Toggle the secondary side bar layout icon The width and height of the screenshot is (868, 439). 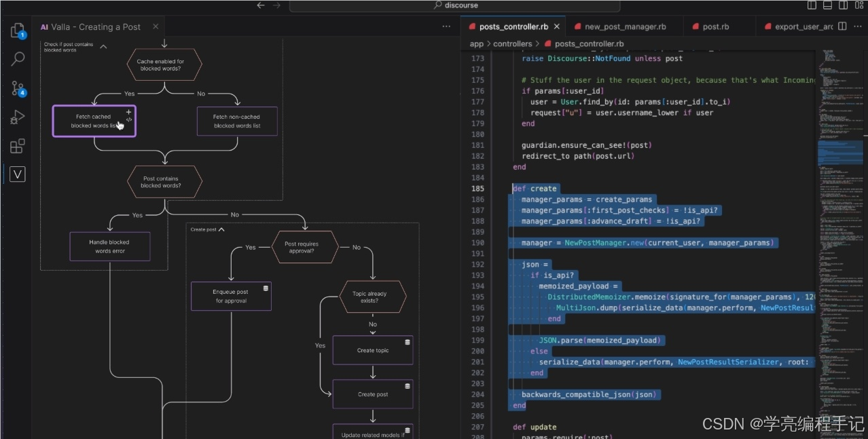tap(842, 5)
